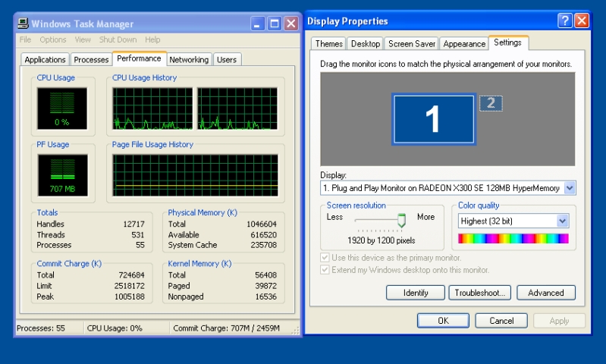Open the View menu in Task Manager
This screenshot has height=364, width=606.
(83, 39)
